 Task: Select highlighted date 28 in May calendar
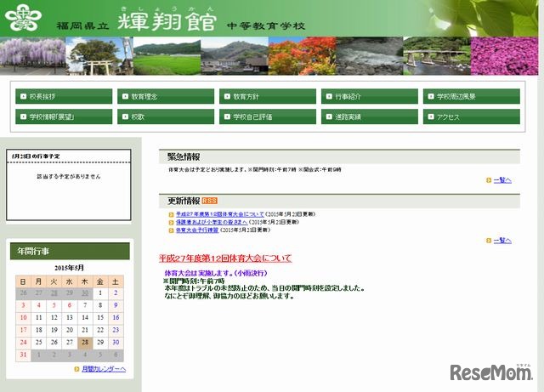pyautogui.click(x=85, y=343)
